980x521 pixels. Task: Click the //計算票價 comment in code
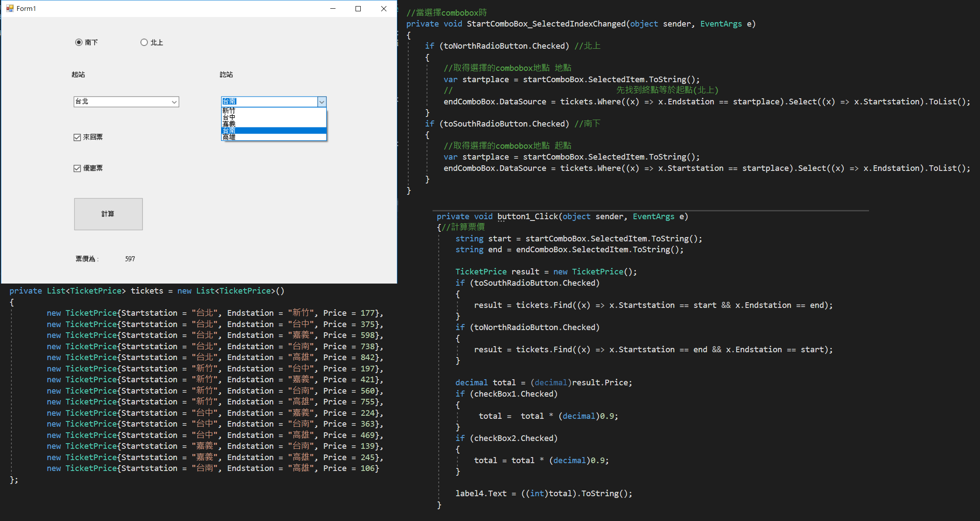(463, 227)
